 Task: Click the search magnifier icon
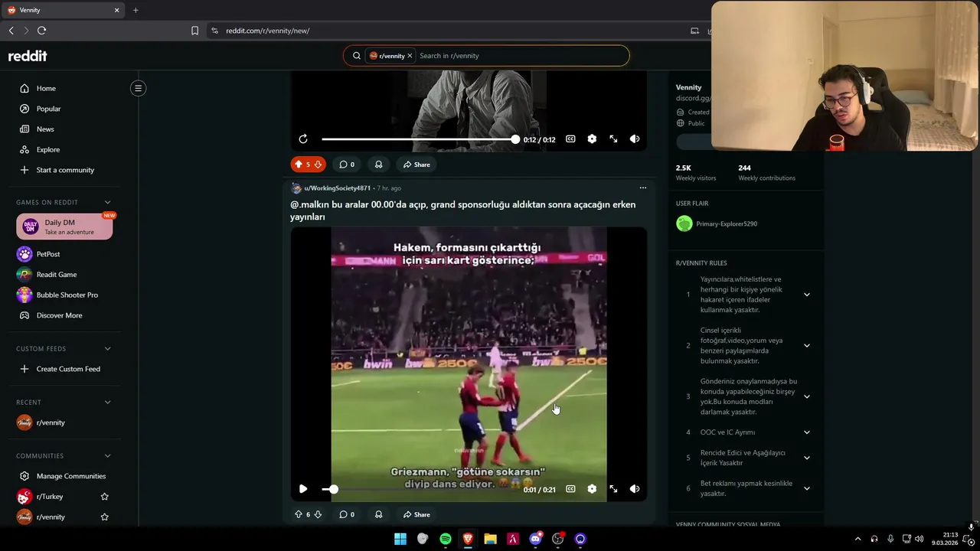pos(356,56)
